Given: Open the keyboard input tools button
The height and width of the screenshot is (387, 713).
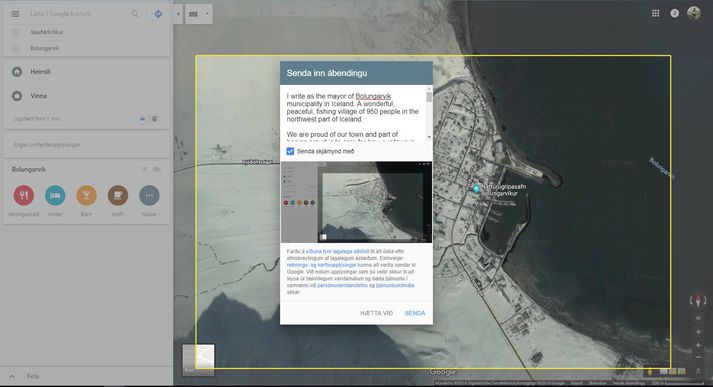Looking at the screenshot, I should point(193,14).
